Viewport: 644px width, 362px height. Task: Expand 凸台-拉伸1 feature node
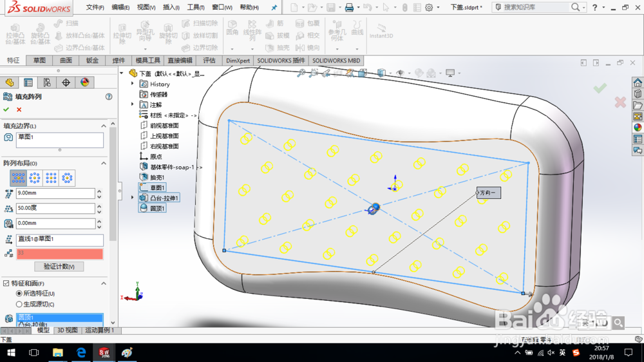tap(132, 198)
